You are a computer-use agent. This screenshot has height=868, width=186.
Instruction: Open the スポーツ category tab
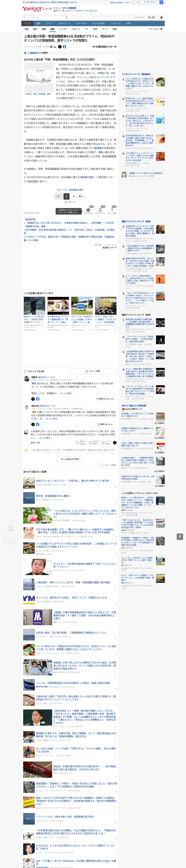tap(76, 29)
